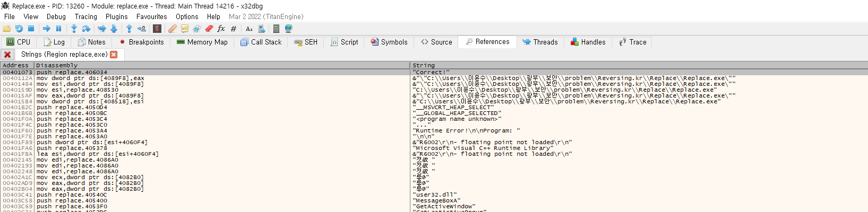Select the "Correct!" string entry
868x212 pixels.
tap(431, 72)
